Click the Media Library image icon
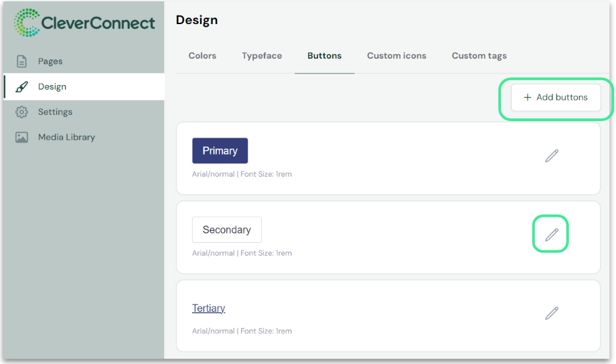Viewport: 616px width, 364px height. pyautogui.click(x=21, y=138)
